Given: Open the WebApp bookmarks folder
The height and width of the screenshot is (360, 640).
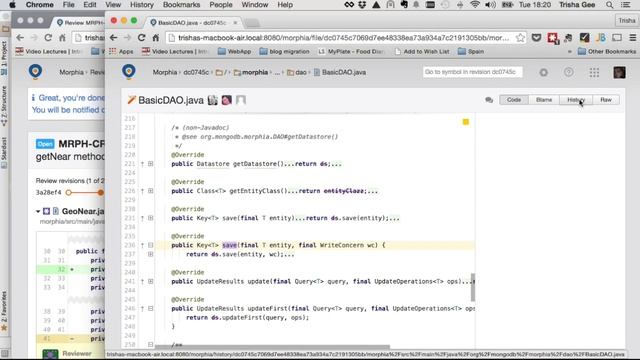Looking at the screenshot, I should point(235,51).
